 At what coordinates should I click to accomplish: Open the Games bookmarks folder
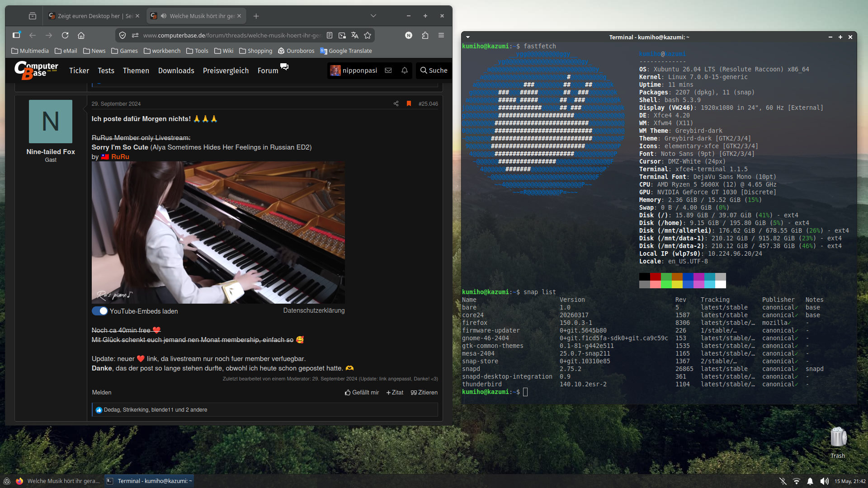tap(124, 51)
